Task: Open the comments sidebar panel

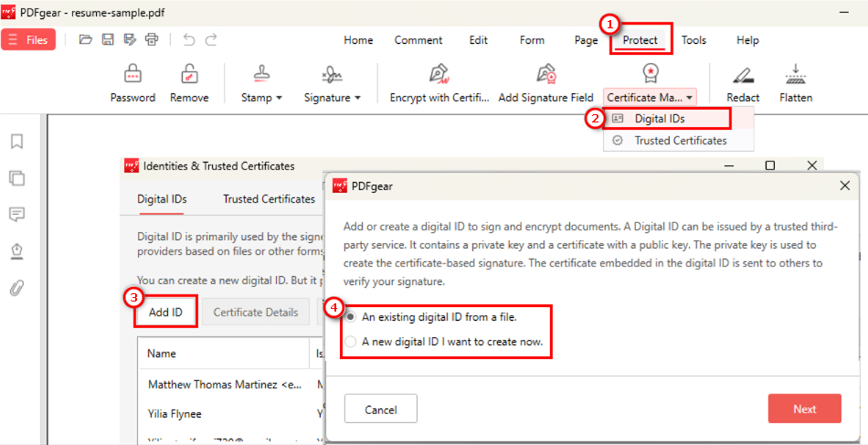Action: 17,214
